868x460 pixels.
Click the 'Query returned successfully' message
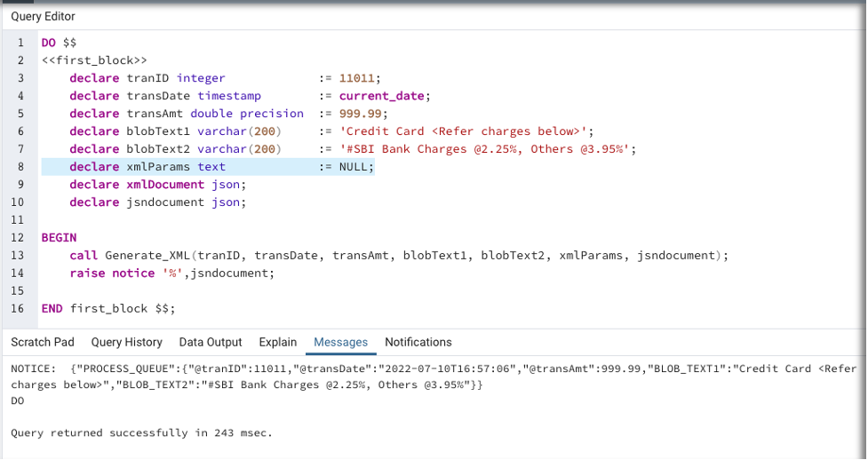click(x=141, y=433)
